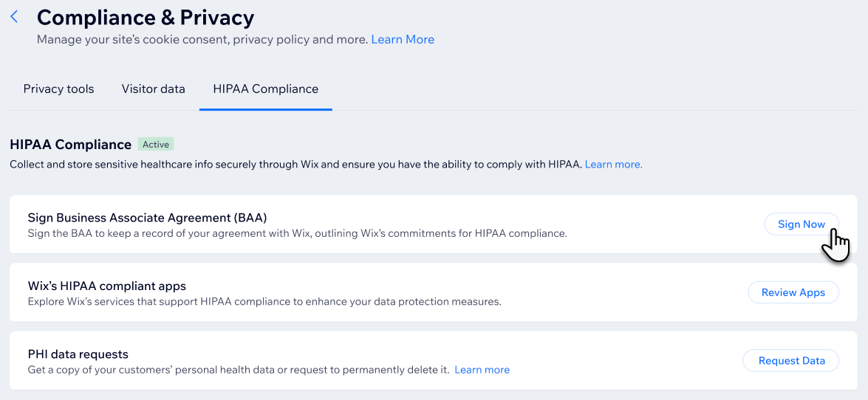Open the Visitor data tab

(x=154, y=89)
